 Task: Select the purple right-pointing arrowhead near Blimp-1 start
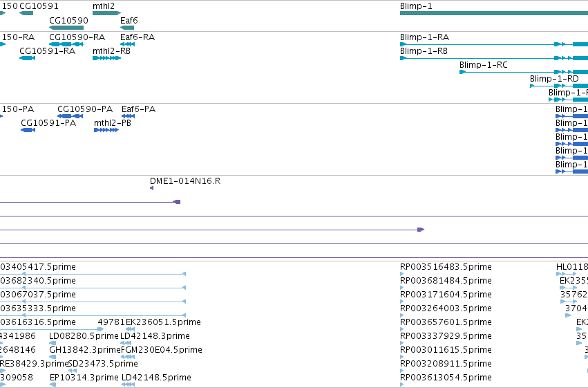421,230
